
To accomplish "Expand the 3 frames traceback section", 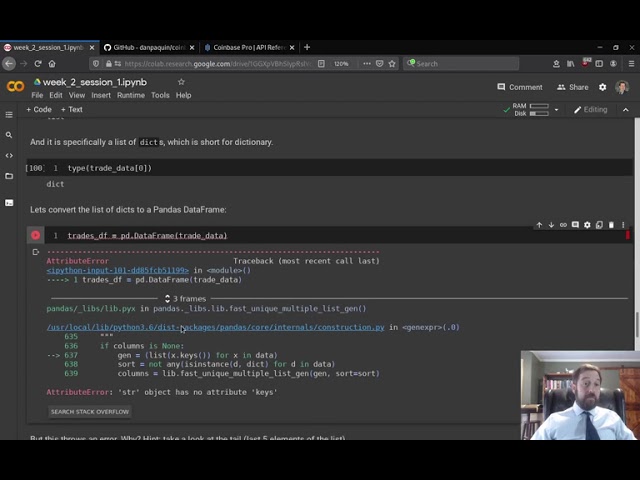I will coord(185,299).
